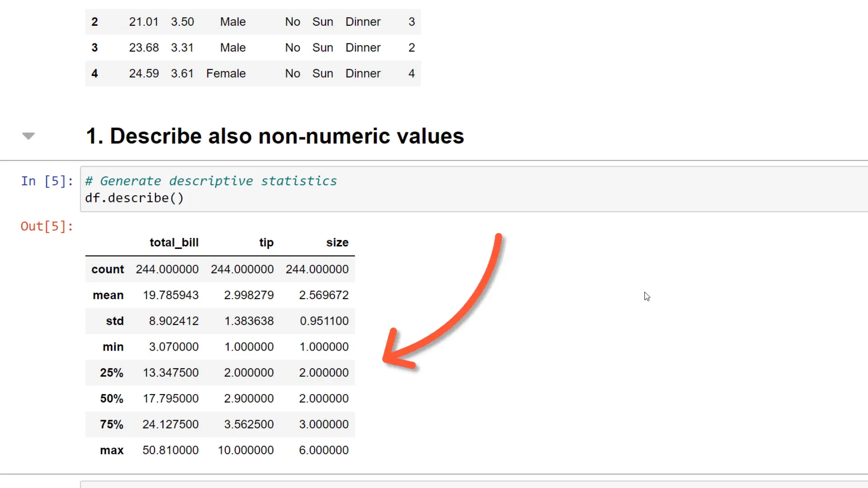The height and width of the screenshot is (488, 868).
Task: Select the tip column header
Action: pyautogui.click(x=266, y=242)
